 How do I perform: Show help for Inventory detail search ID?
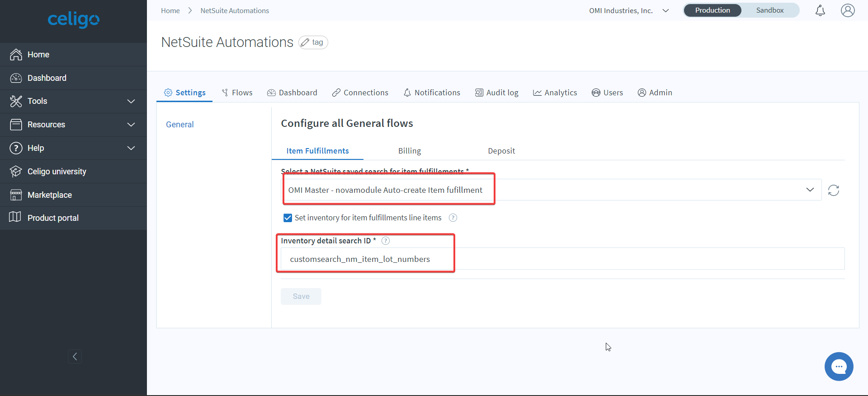pyautogui.click(x=386, y=241)
